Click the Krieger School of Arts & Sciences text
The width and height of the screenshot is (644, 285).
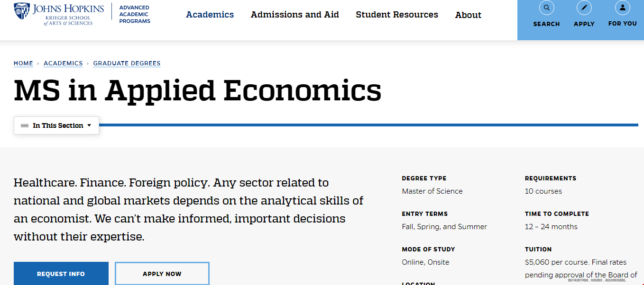point(68,20)
